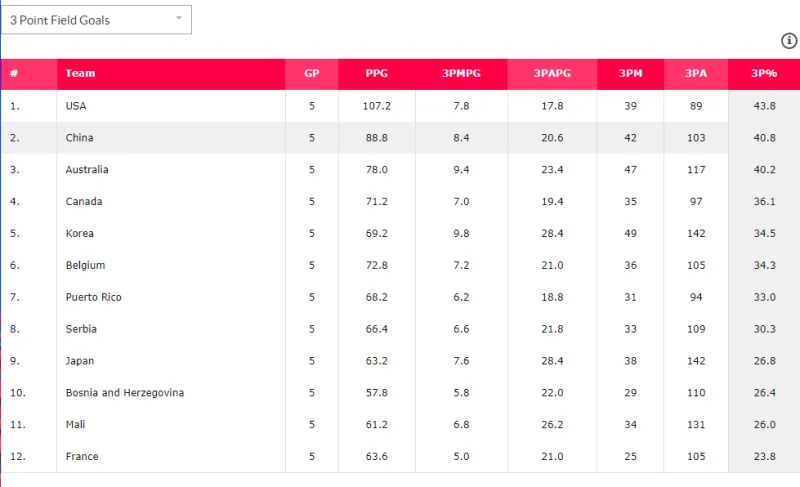Open the China team entry
800x487 pixels.
79,138
